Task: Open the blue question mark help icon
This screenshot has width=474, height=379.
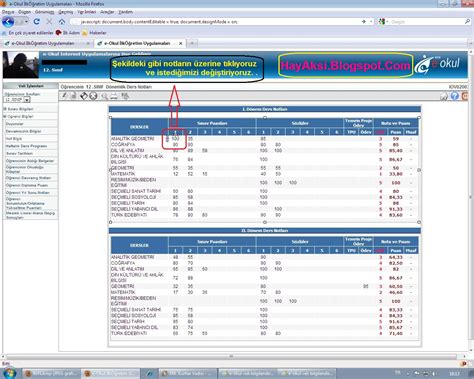Action: (x=455, y=96)
